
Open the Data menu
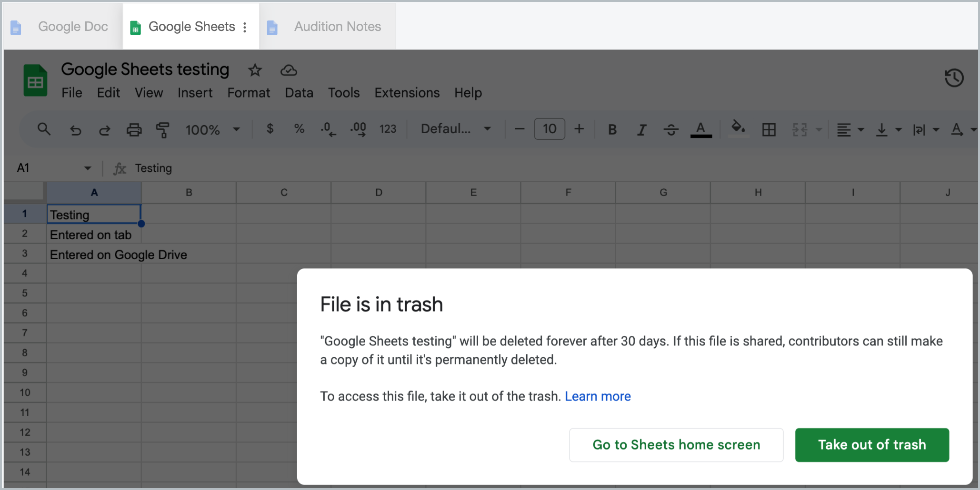(299, 93)
